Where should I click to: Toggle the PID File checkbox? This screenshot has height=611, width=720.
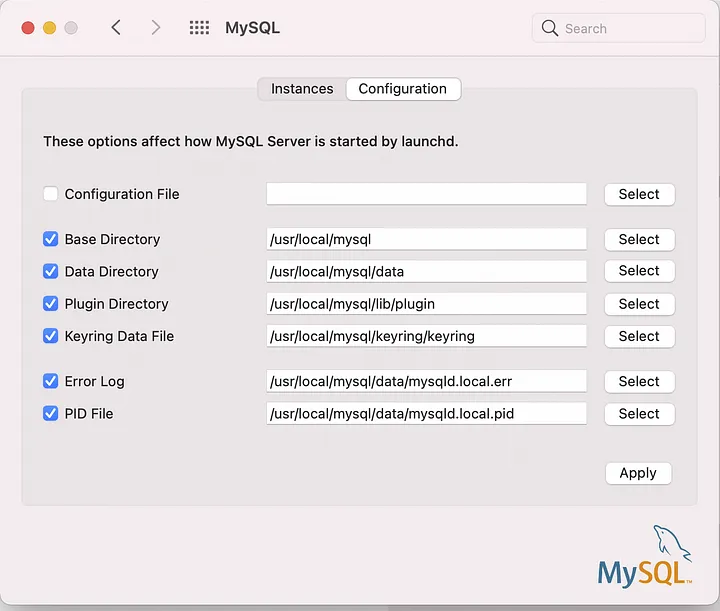51,414
